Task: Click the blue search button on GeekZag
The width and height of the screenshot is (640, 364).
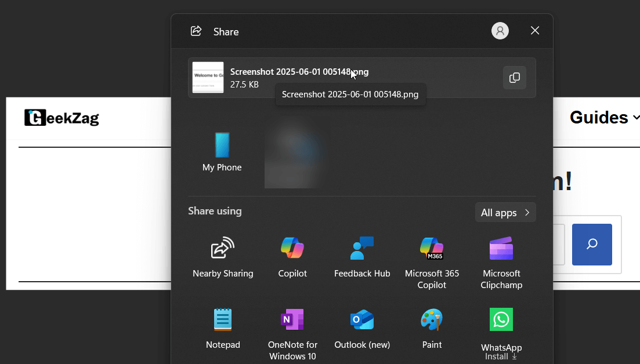Action: [592, 245]
